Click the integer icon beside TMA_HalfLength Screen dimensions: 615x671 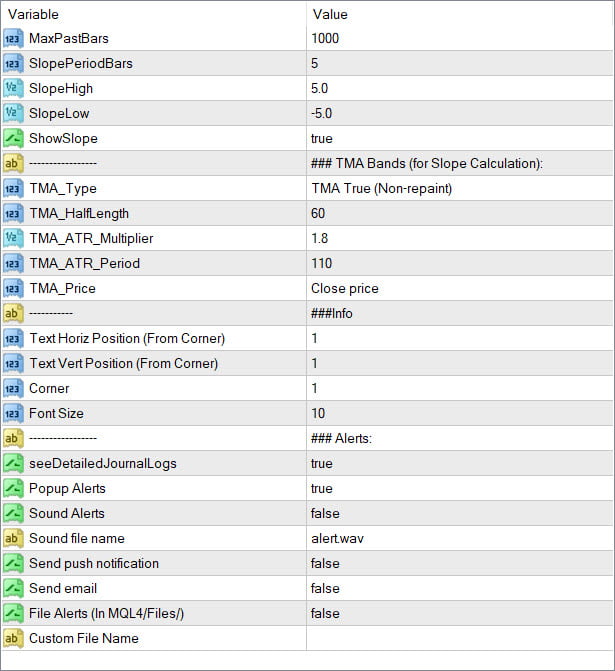[x=13, y=214]
